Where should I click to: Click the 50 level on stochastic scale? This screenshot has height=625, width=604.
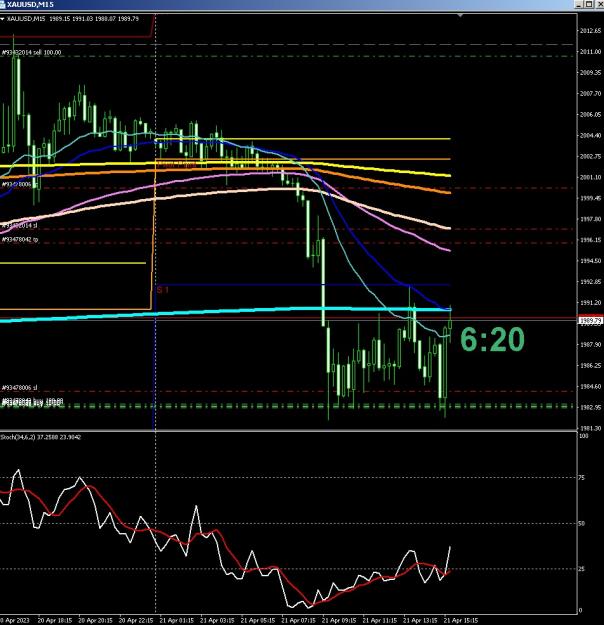click(x=582, y=523)
